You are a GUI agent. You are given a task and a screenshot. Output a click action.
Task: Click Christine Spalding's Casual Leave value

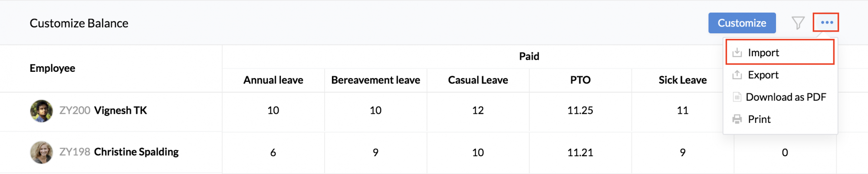478,152
